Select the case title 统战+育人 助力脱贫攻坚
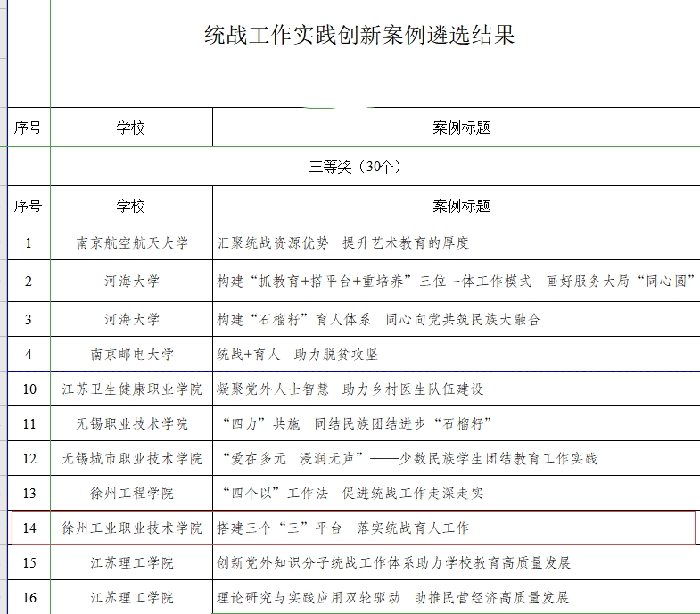Screen dimensions: 700x614 click(x=298, y=354)
